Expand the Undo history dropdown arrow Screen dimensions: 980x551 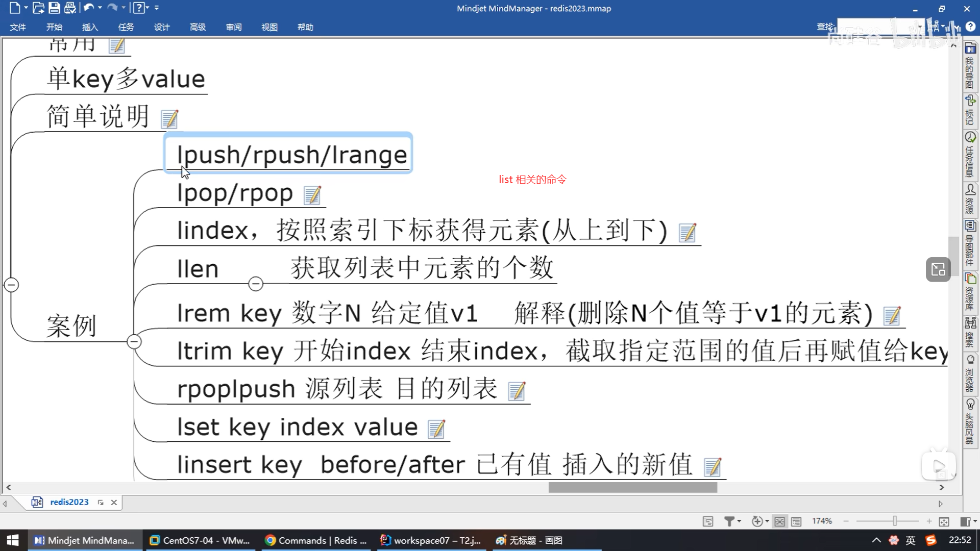click(x=100, y=8)
